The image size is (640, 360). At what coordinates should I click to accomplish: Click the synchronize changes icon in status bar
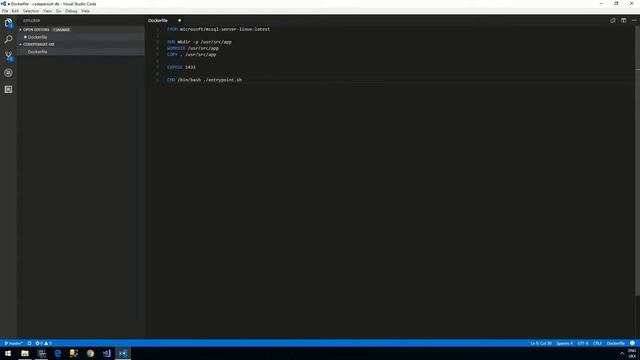(29, 343)
